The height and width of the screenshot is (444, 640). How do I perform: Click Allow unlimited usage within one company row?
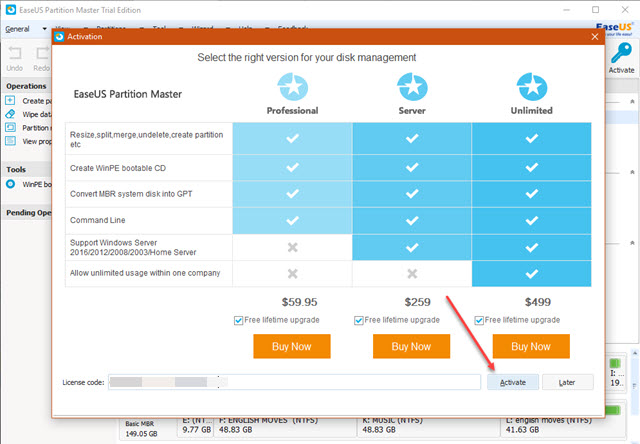328,273
